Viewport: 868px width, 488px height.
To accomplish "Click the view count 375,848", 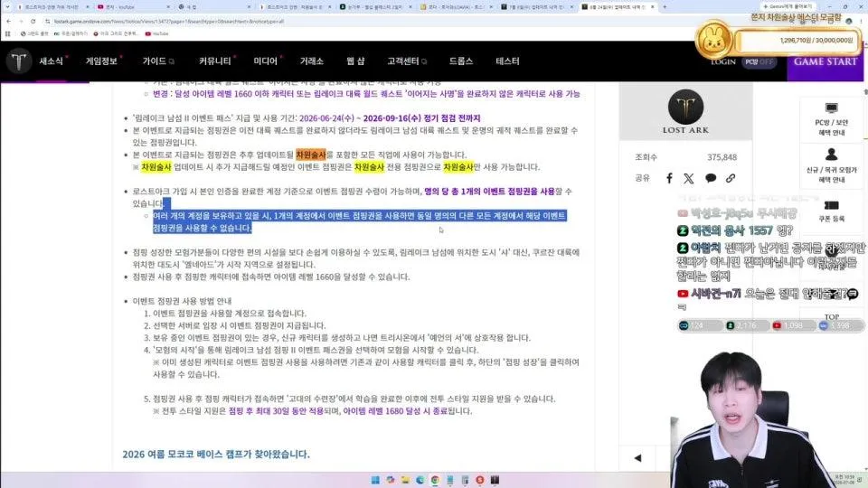I will (x=722, y=157).
